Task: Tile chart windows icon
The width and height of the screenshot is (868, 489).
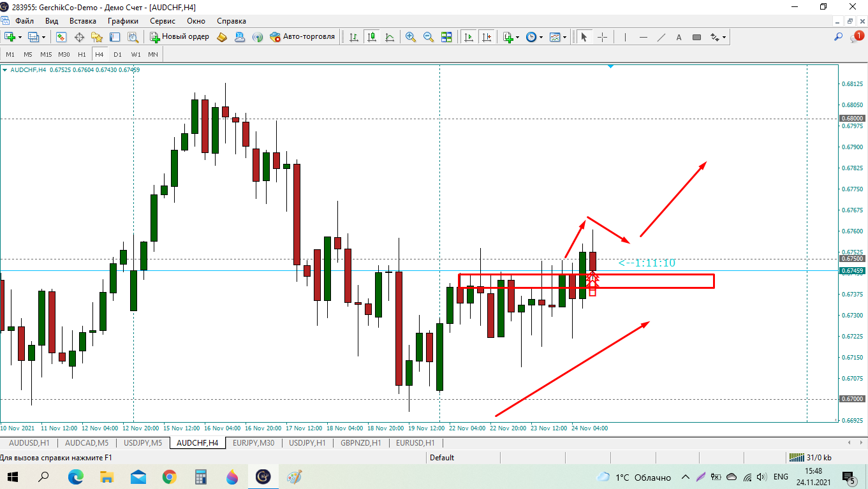Action: [x=446, y=37]
